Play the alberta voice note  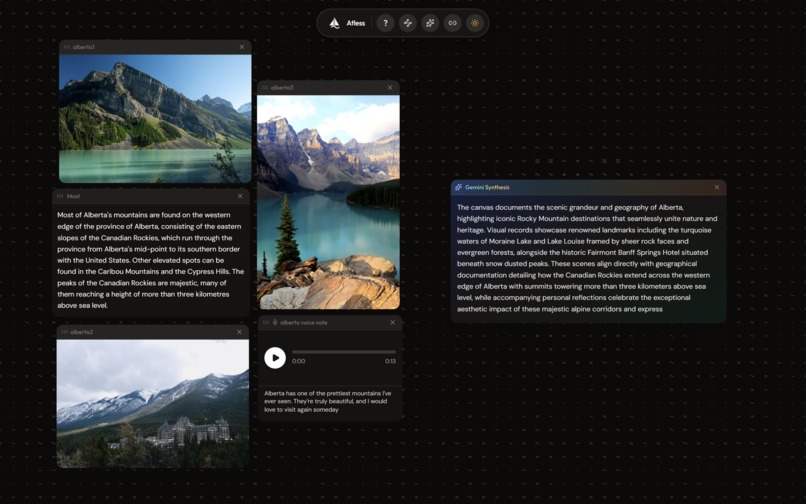tap(275, 357)
